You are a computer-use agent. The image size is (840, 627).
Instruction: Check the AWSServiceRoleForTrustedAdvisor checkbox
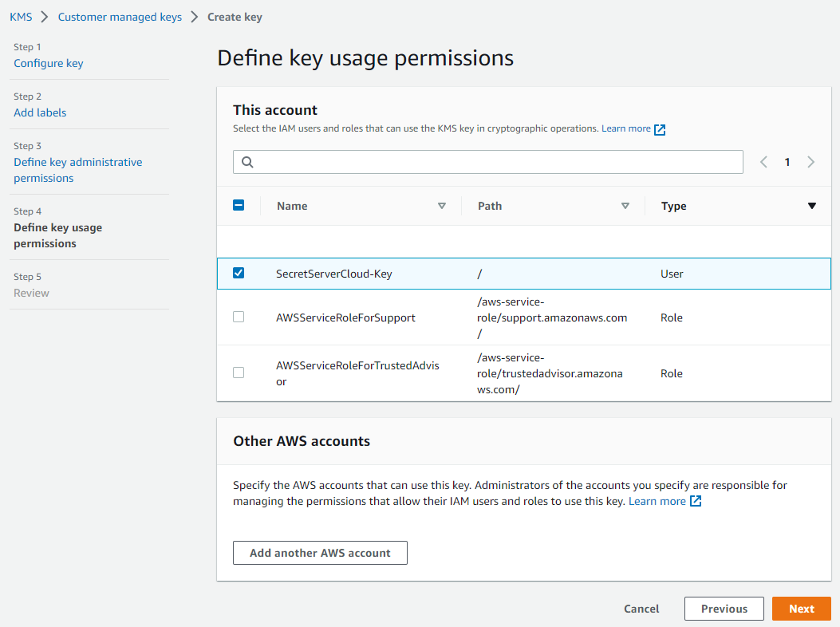tap(239, 373)
